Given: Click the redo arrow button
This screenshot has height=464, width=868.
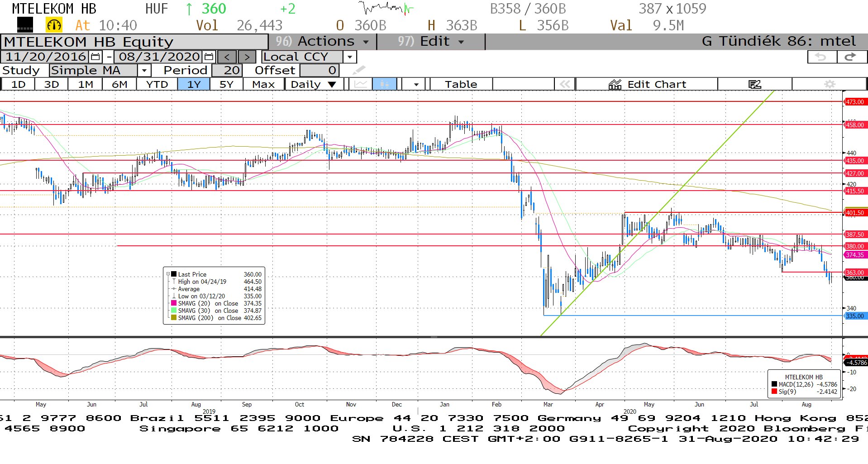Looking at the screenshot, I should click(x=850, y=57).
